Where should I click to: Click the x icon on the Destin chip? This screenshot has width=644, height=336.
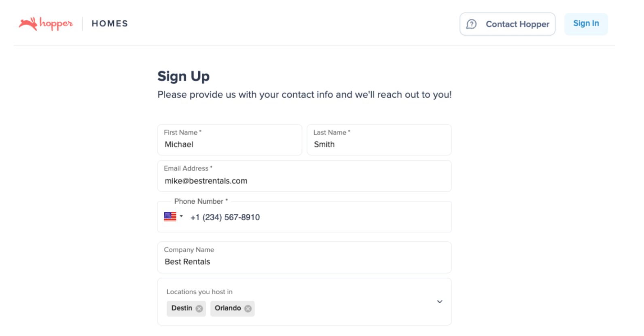pyautogui.click(x=199, y=308)
